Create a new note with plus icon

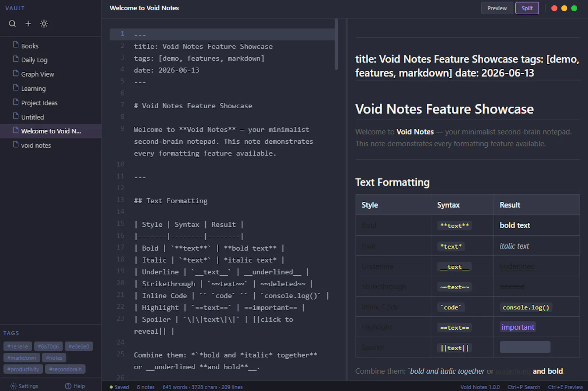28,24
